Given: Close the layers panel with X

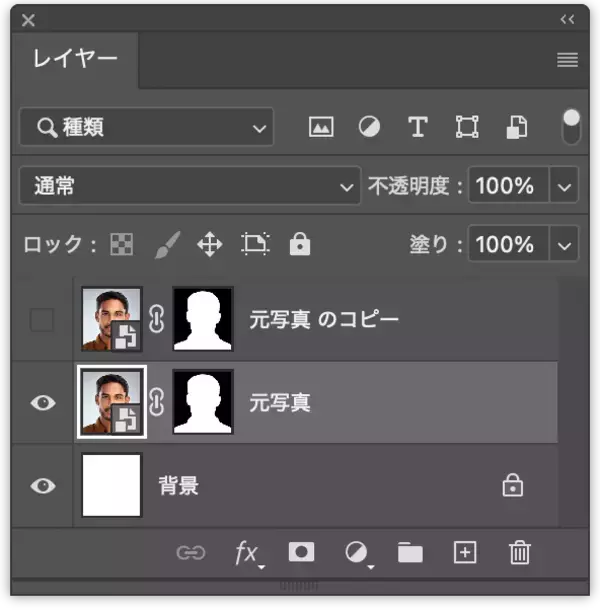Looking at the screenshot, I should (28, 20).
